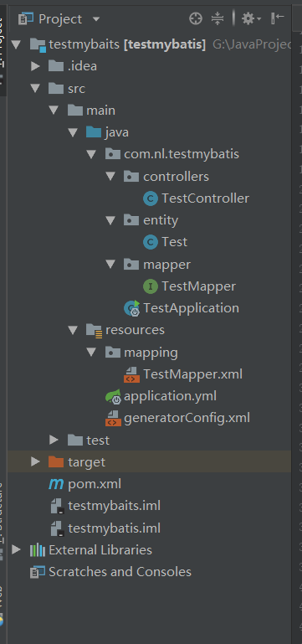Select the target folder label
The height and width of the screenshot is (644, 302).
tap(86, 462)
